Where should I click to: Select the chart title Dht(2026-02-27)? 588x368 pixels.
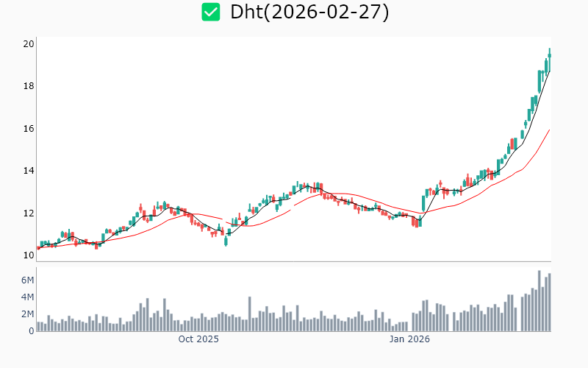[309, 12]
